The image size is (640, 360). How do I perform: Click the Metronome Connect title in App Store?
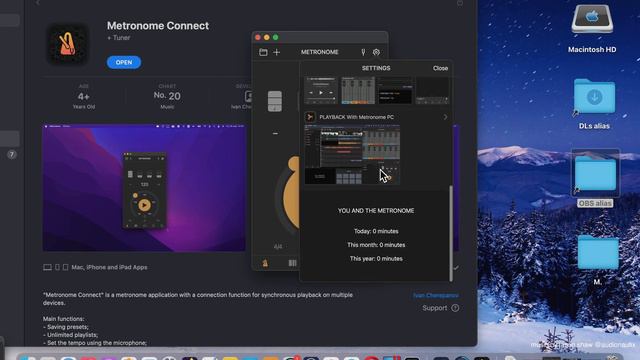pos(158,26)
